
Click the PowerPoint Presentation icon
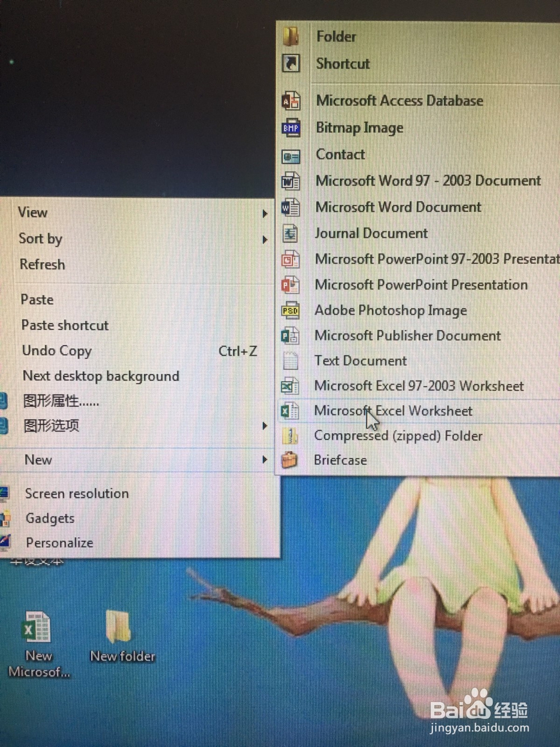290,285
